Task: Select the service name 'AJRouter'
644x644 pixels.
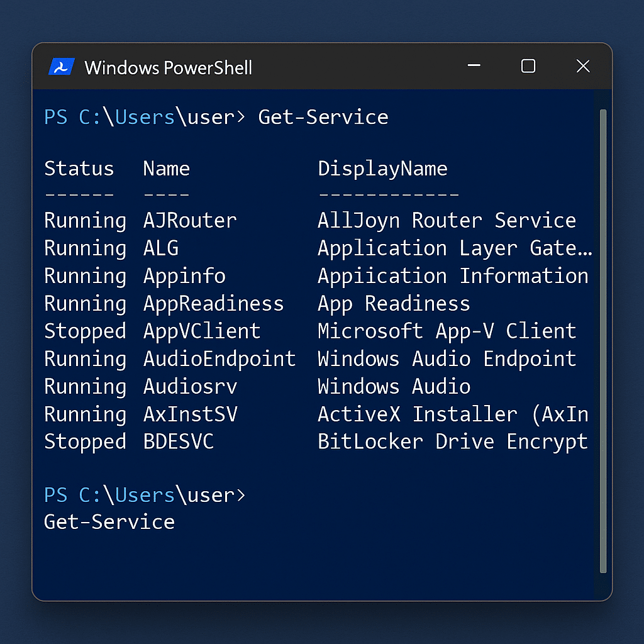Action: point(190,221)
